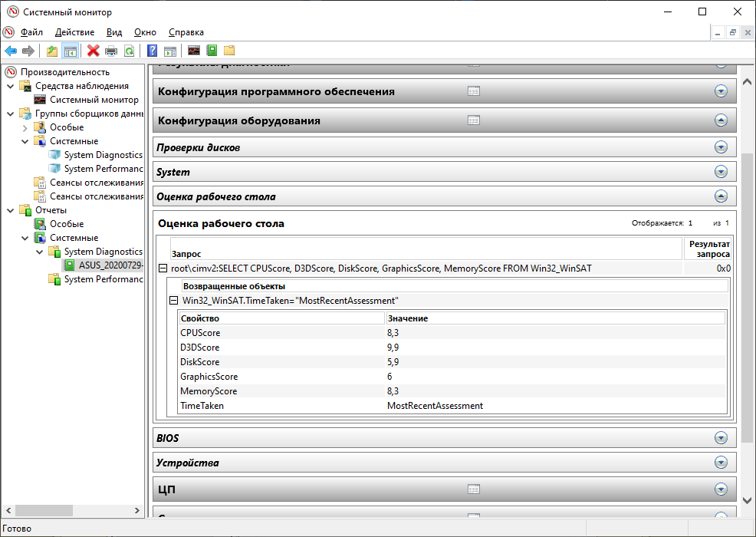
Task: Collapse Системные under data collector groups
Action: point(25,141)
